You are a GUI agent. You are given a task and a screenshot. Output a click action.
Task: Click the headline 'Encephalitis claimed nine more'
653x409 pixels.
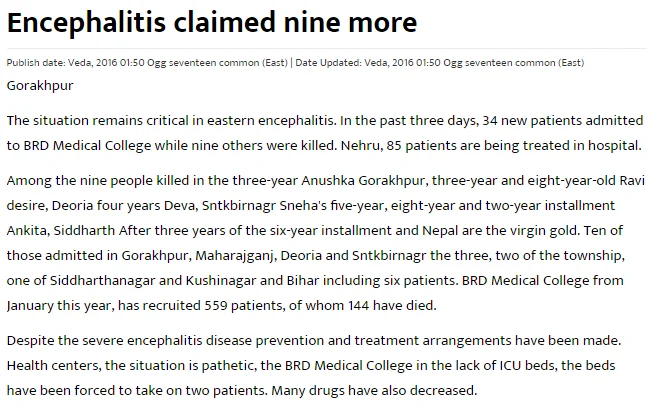click(x=212, y=23)
